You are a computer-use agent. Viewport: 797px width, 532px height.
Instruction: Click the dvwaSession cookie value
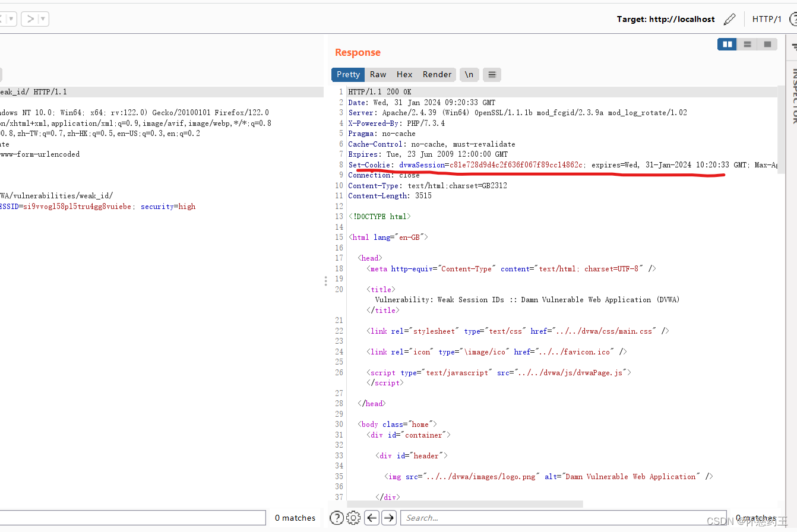[517, 164]
